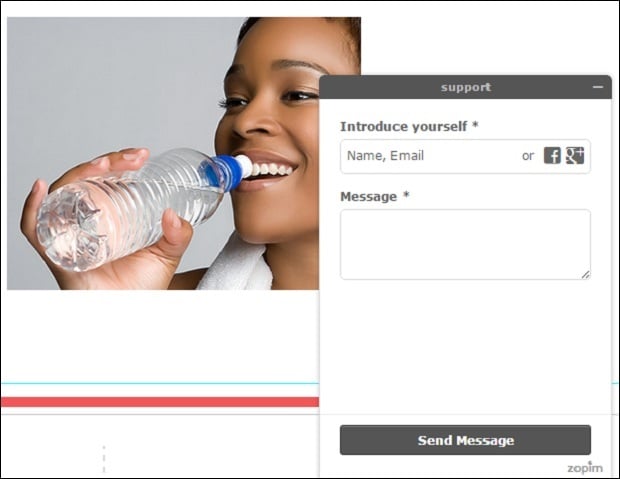Focus the Name, Email input field
The height and width of the screenshot is (479, 620).
431,156
